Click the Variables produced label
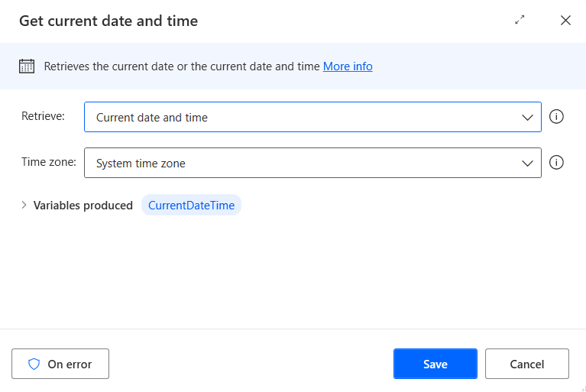This screenshot has height=392, width=586. tap(83, 205)
